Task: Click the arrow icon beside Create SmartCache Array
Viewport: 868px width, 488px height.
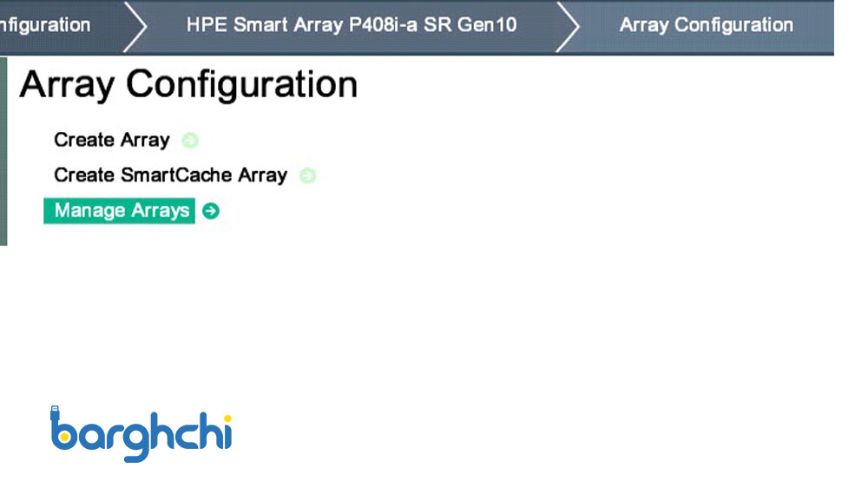Action: coord(307,175)
